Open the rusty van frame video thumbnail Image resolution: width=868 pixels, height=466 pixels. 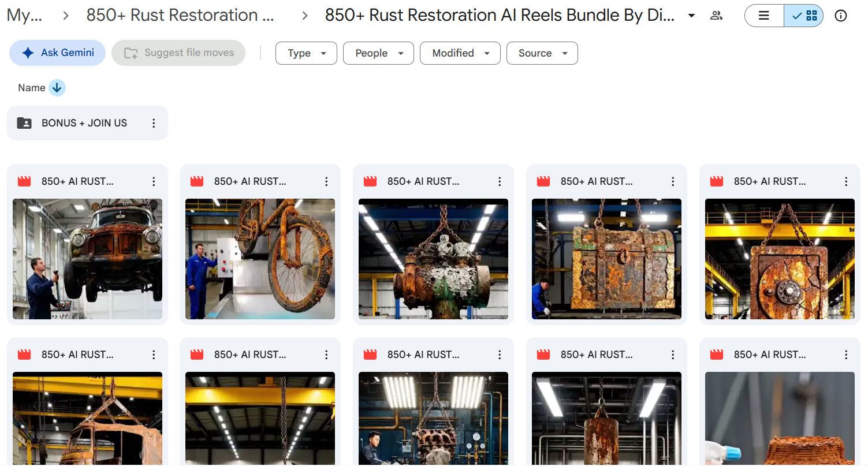pos(87,419)
